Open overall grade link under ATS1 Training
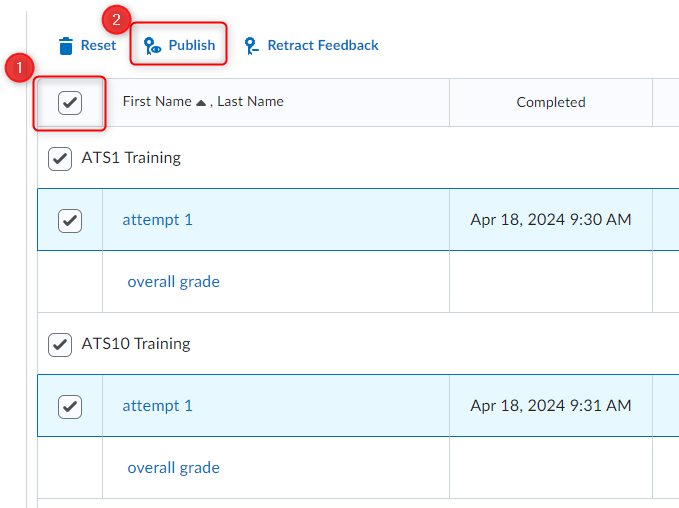Screen dimensions: 679x508 [x=173, y=282]
